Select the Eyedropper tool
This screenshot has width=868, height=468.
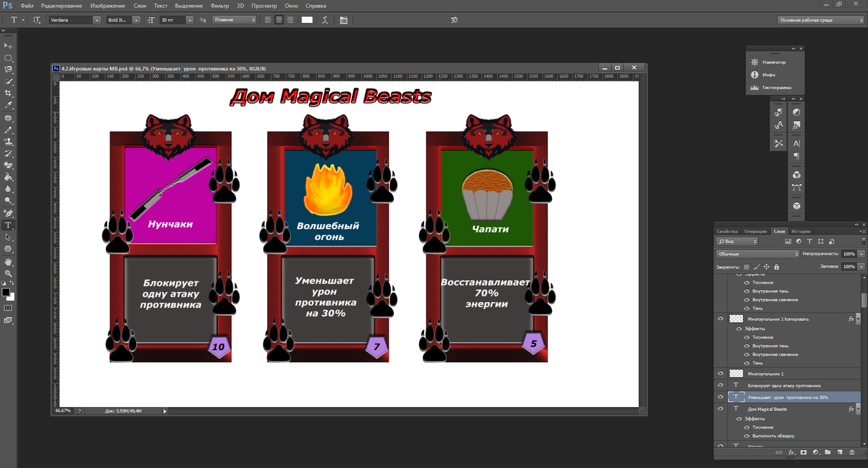tap(9, 105)
